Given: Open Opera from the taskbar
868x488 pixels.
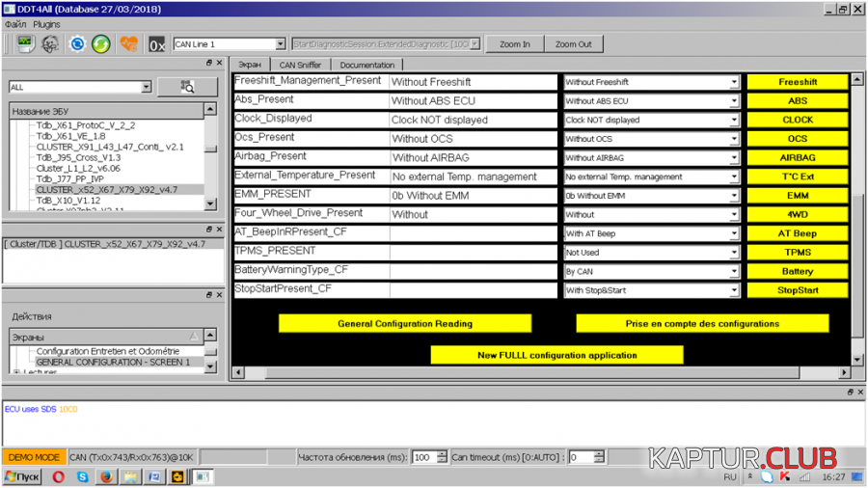Looking at the screenshot, I should tap(58, 476).
